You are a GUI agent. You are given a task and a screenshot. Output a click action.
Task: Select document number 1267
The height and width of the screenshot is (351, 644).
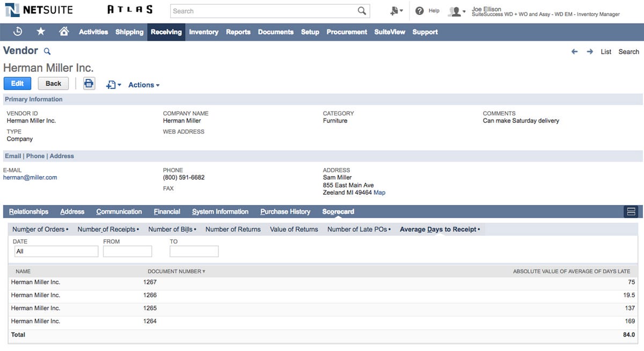[150, 282]
